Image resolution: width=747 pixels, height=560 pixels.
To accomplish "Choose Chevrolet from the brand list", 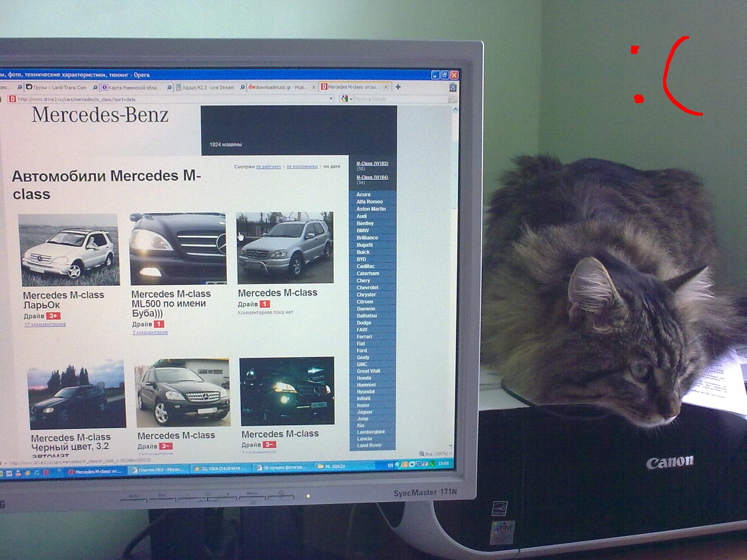I will tap(368, 287).
